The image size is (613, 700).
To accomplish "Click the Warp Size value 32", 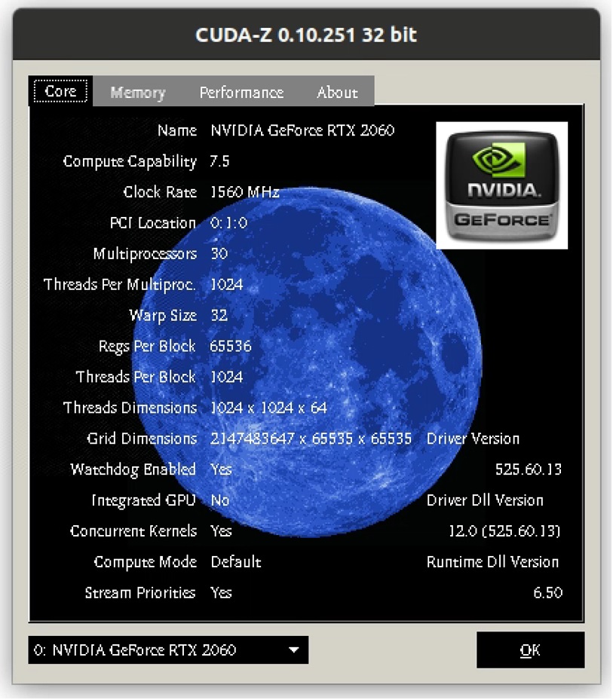I will 219,315.
